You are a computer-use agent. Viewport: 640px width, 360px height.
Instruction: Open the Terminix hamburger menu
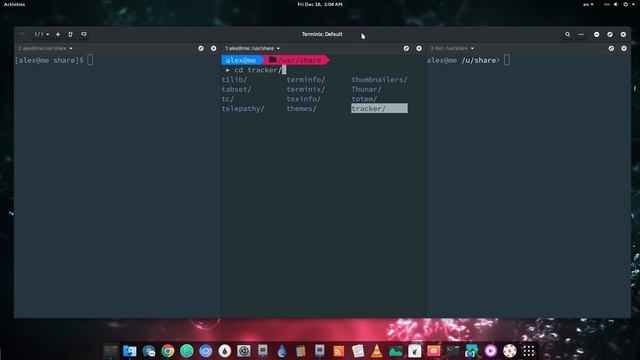581,35
